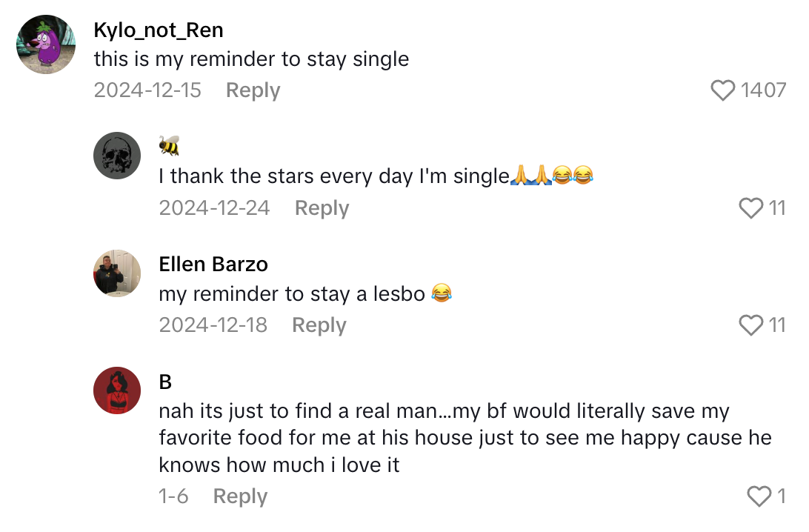The width and height of the screenshot is (809, 532).
Task: Select the username B
Action: 164,381
